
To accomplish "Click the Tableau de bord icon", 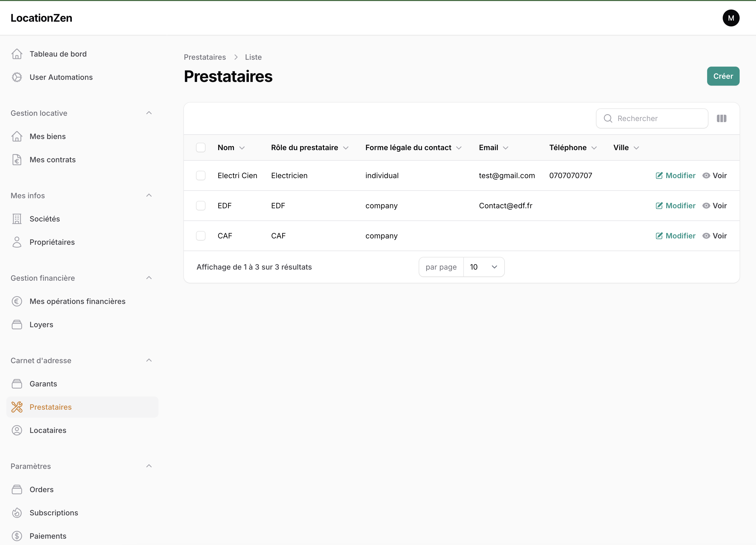I will [16, 53].
